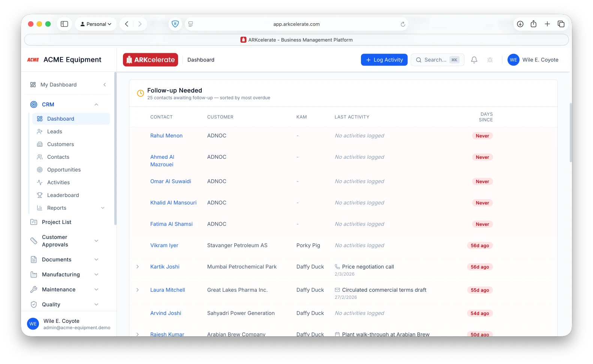Collapse the CRM section chevron
Image resolution: width=593 pixels, height=364 pixels.
click(x=96, y=104)
